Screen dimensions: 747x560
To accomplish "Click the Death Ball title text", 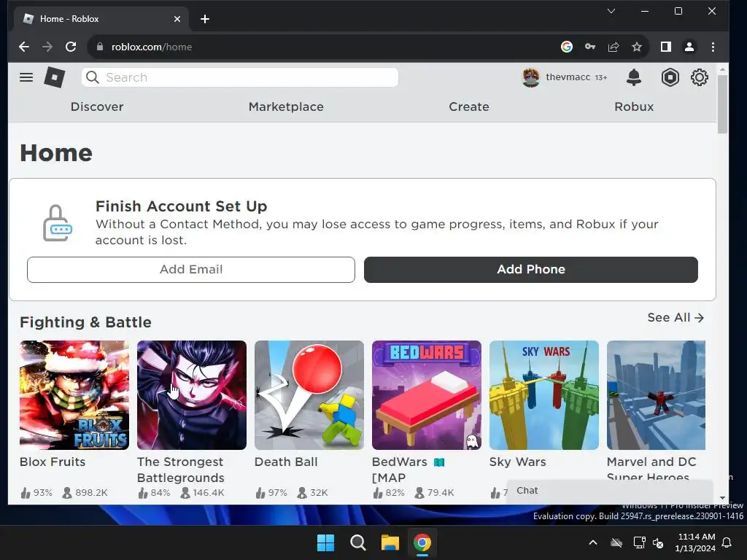I will [x=286, y=462].
